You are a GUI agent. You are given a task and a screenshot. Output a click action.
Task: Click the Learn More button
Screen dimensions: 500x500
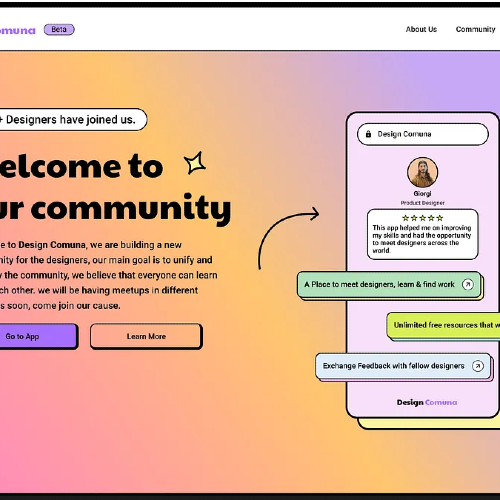coord(146,336)
